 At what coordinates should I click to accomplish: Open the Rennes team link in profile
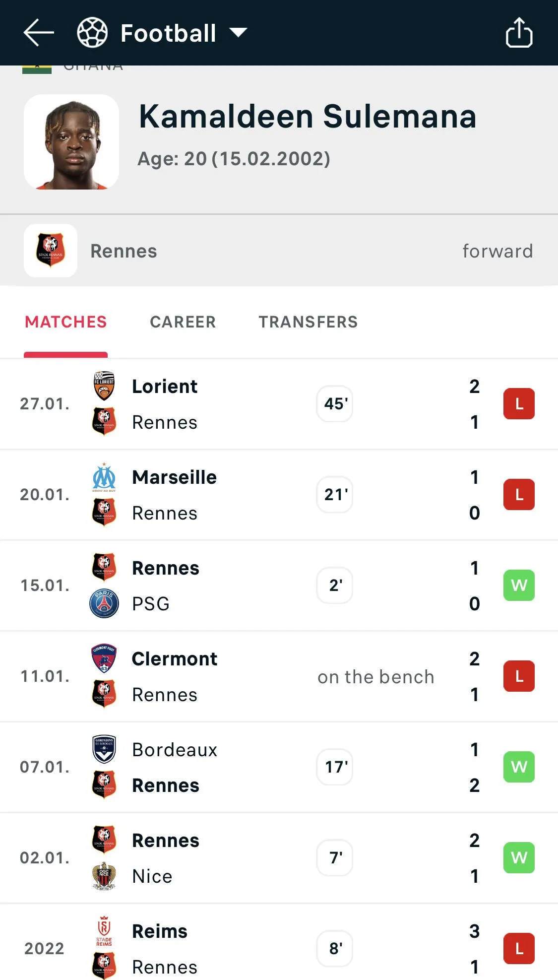[x=124, y=251]
